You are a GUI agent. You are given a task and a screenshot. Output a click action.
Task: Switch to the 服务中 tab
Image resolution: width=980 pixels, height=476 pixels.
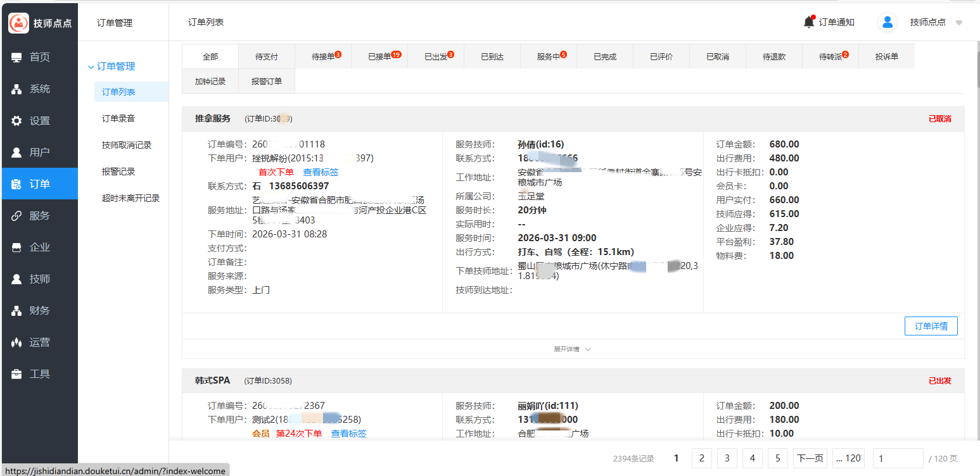(549, 56)
